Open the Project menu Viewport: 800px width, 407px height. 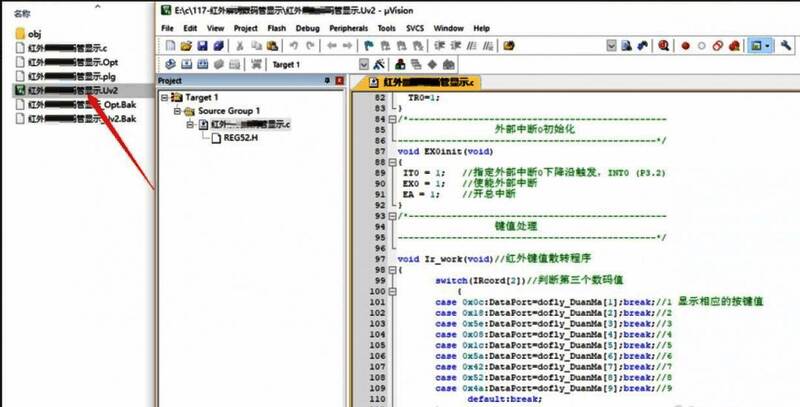point(246,29)
